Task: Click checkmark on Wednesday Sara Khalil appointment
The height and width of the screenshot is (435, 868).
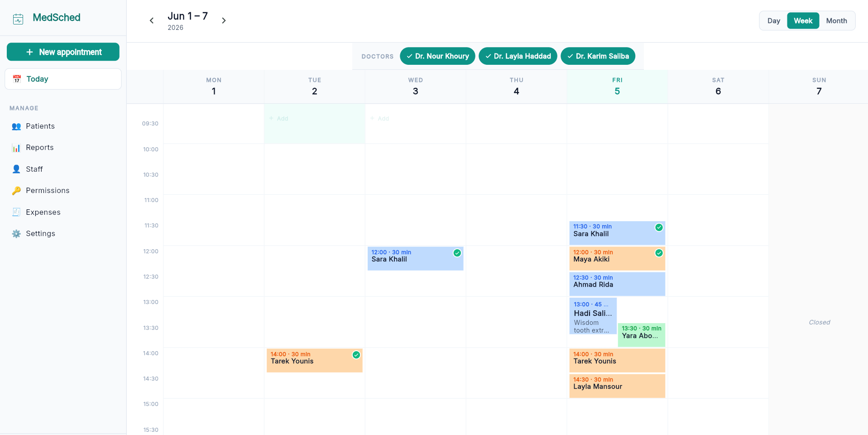Action: [x=457, y=253]
